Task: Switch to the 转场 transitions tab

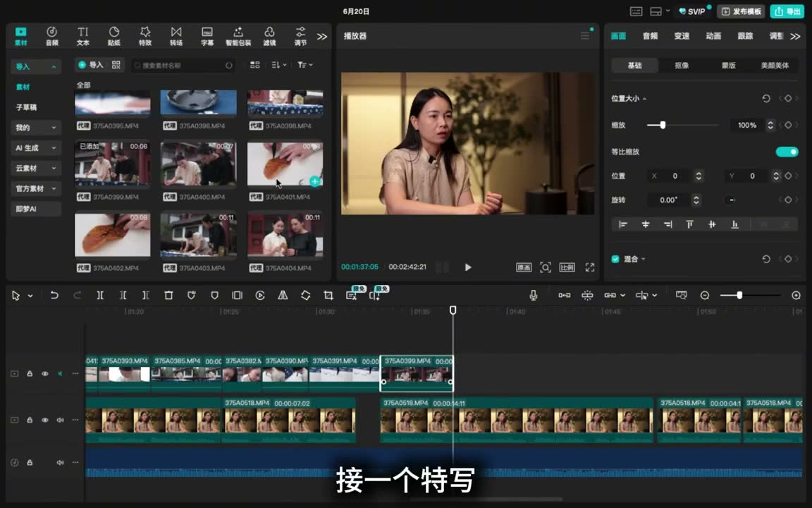Action: click(176, 36)
